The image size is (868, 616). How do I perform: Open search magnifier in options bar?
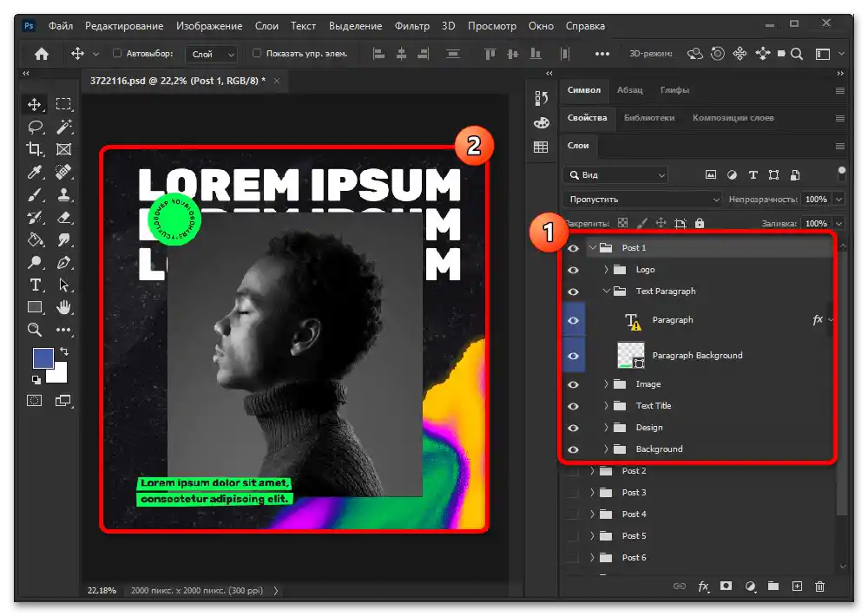click(797, 54)
